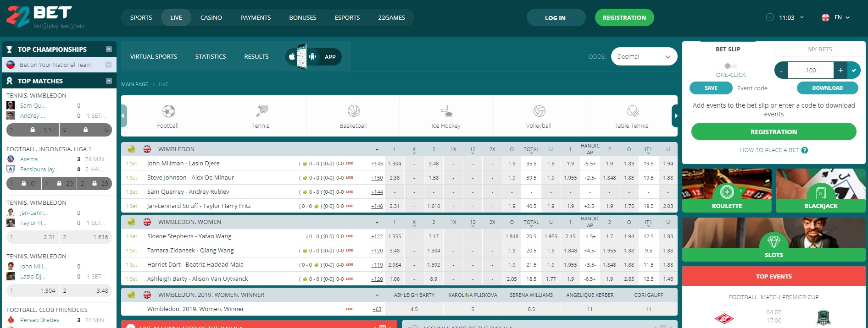Select the Basketball sport icon

click(x=354, y=111)
